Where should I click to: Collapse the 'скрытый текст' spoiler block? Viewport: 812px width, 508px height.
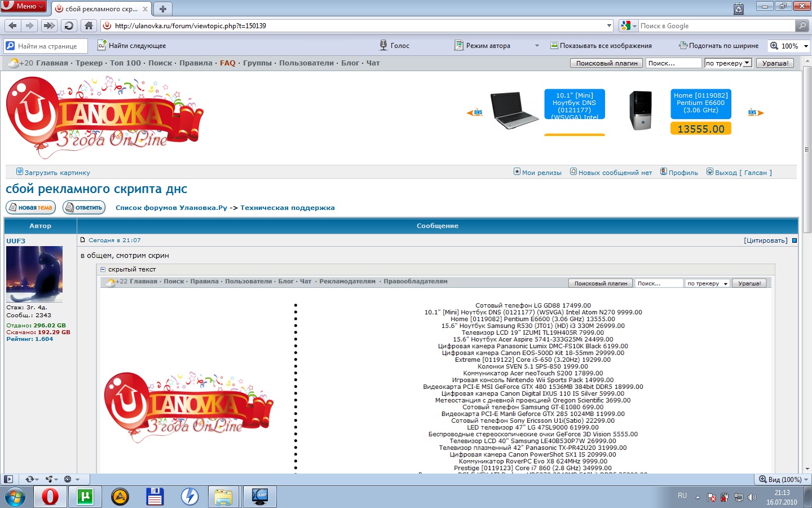pyautogui.click(x=103, y=269)
